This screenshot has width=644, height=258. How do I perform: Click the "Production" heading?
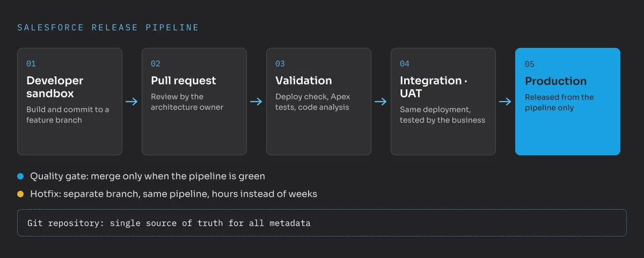555,81
